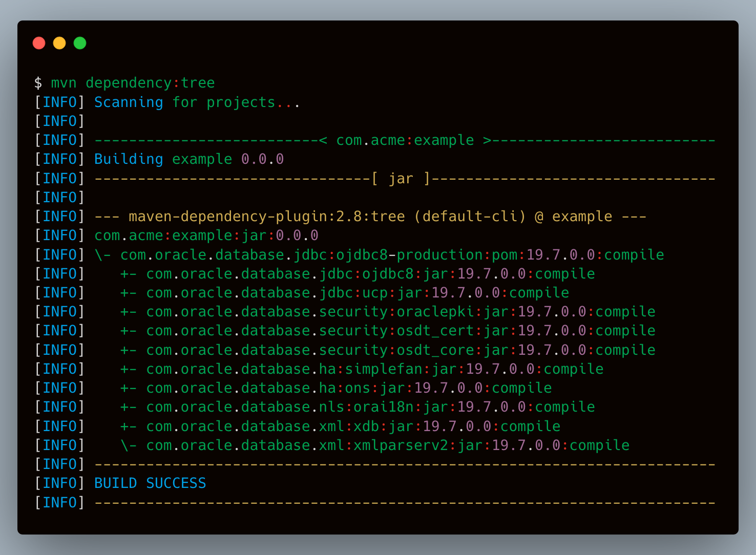Image resolution: width=756 pixels, height=555 pixels.
Task: Click the red close window button
Action: (x=39, y=43)
